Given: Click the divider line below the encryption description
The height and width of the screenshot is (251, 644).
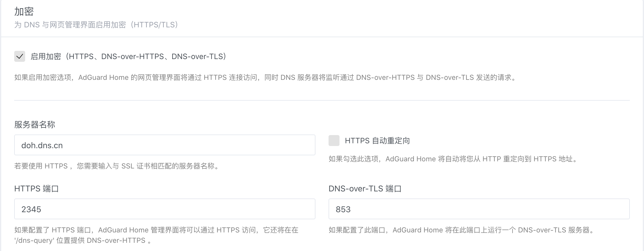Looking at the screenshot, I should point(322,100).
